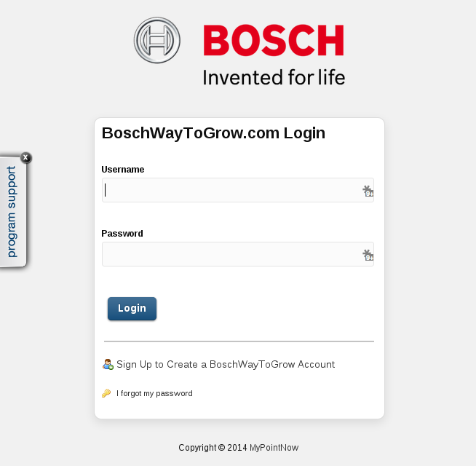This screenshot has width=476, height=466.
Task: Click the Invented for life tagline
Action: pos(274,77)
